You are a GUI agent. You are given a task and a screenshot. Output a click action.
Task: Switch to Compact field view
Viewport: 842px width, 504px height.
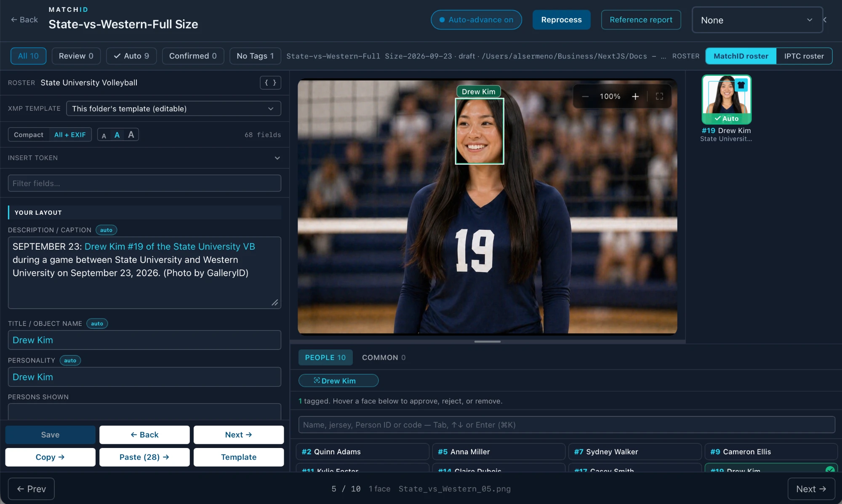tap(29, 135)
